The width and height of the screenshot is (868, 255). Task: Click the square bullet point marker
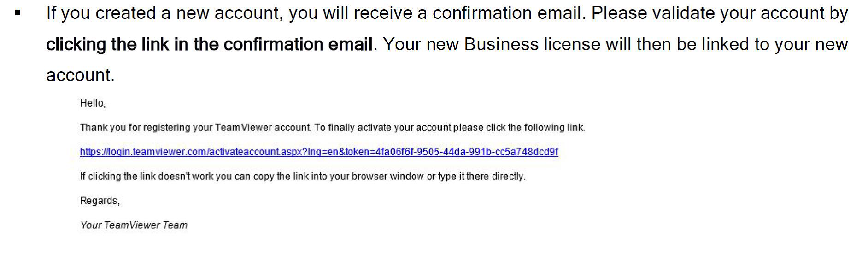18,13
